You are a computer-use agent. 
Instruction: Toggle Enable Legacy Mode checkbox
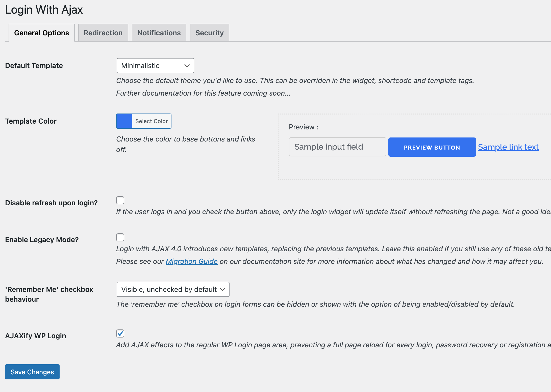(x=120, y=237)
